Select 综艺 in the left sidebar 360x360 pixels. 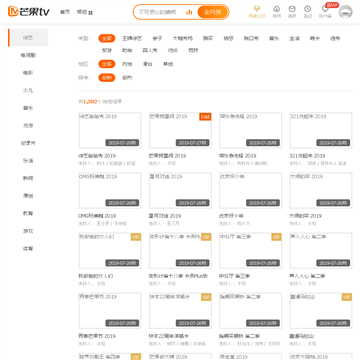(x=28, y=38)
